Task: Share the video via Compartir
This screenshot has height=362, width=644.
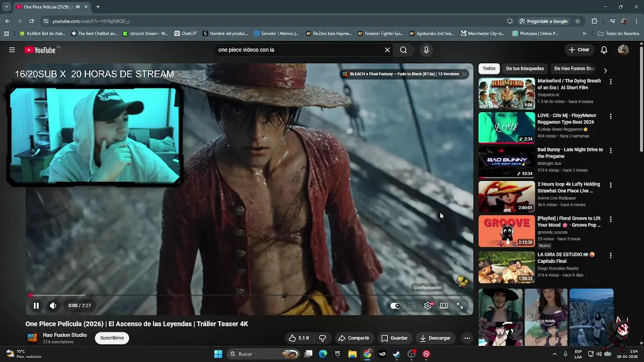Action: (x=354, y=338)
